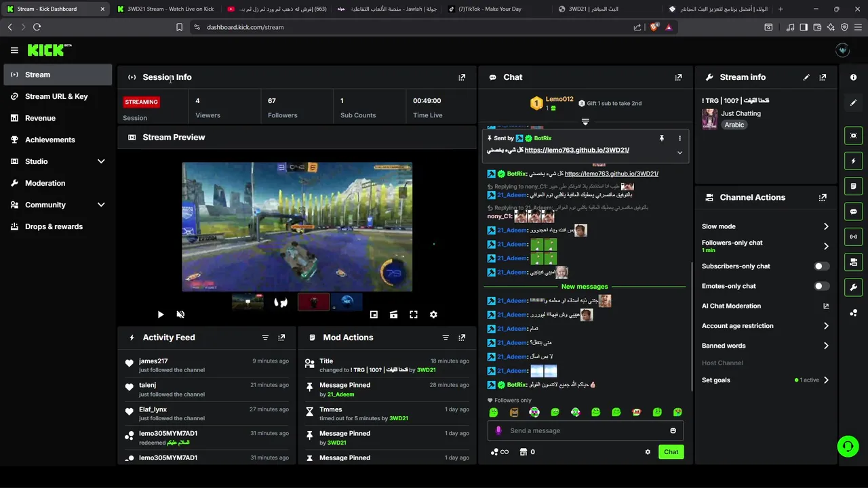This screenshot has height=488, width=868.
Task: Toggle the Channel Actions widget in the right rail
Action: tap(853, 262)
